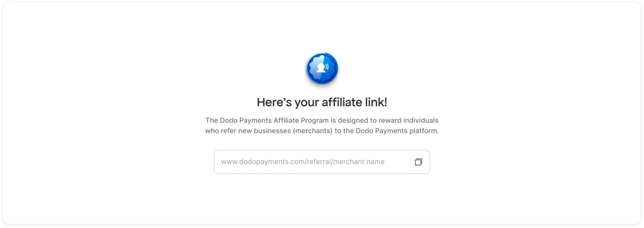644x228 pixels.
Task: Click the "Dodo Payments platform" phrase
Action: [397, 131]
